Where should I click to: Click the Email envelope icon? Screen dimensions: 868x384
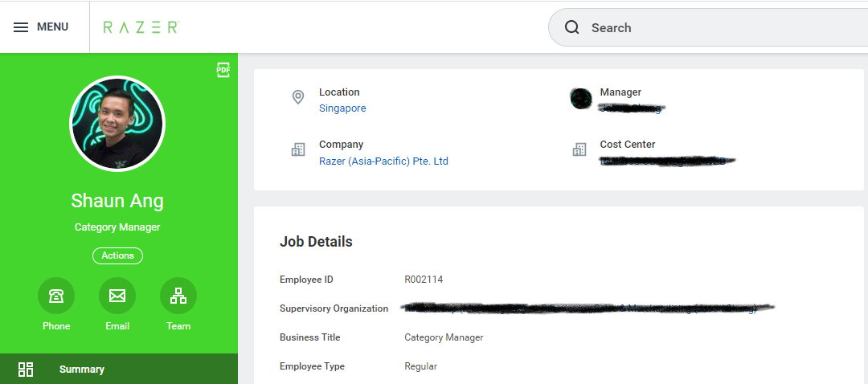click(x=117, y=296)
